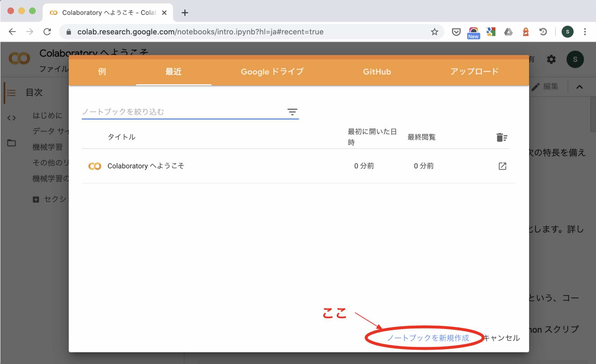Switch to the Google ドライブ tab
The height and width of the screenshot is (364, 596).
pos(272,71)
